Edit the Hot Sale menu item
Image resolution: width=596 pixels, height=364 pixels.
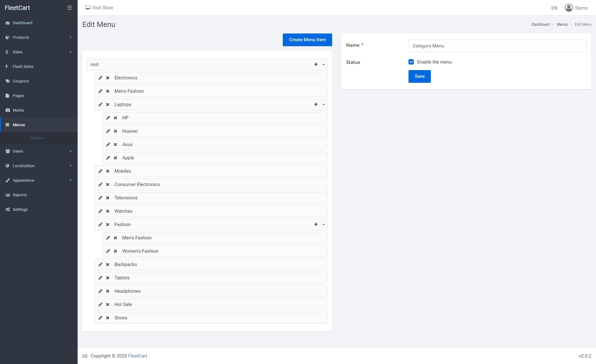pos(100,304)
